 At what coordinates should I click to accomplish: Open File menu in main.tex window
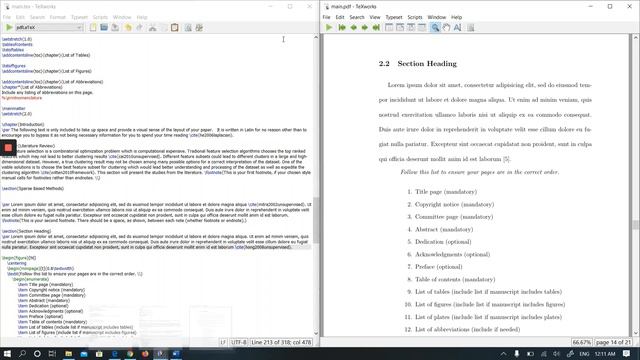7,17
